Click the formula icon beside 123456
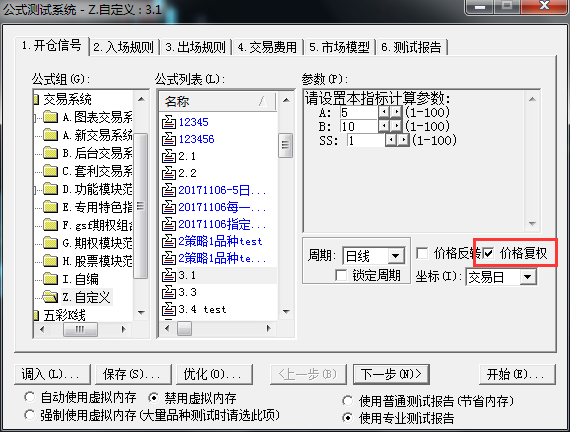The width and height of the screenshot is (570, 432). [169, 139]
